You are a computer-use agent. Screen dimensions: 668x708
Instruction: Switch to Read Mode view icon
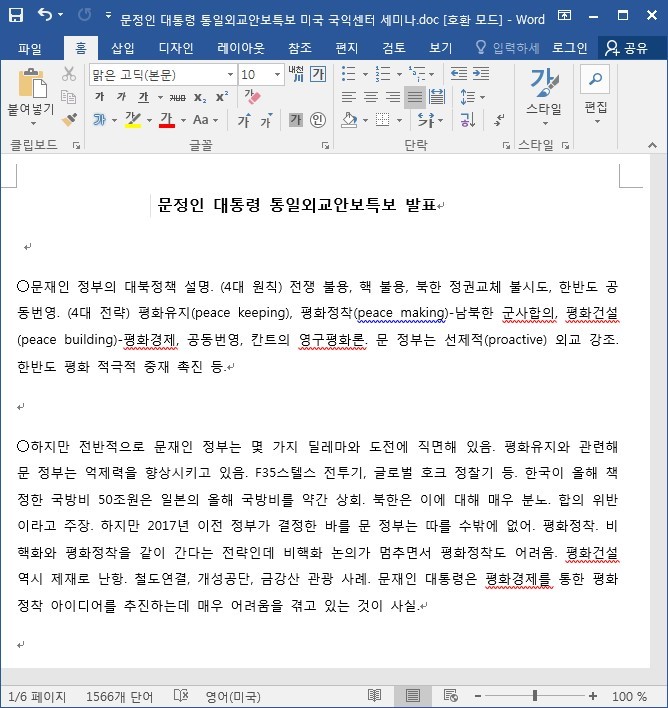point(374,696)
